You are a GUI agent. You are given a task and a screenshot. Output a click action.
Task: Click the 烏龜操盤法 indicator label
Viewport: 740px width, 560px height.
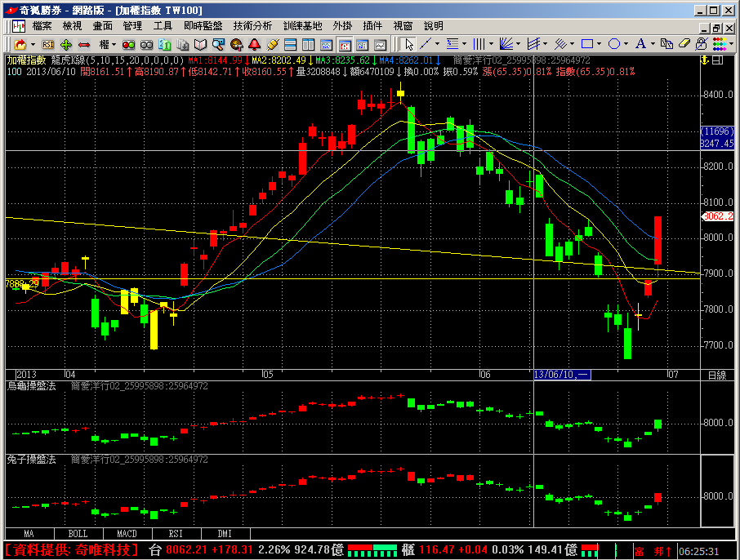click(x=31, y=386)
